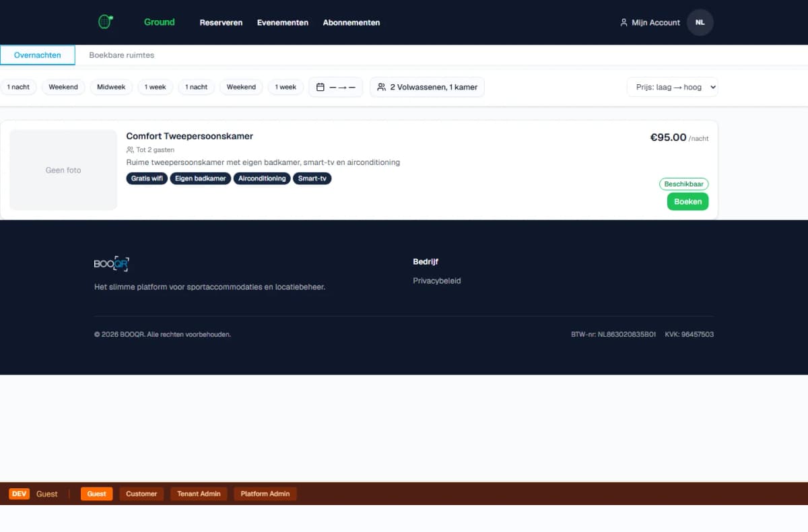Click the green globe logo icon
The image size is (808, 532).
coord(105,22)
